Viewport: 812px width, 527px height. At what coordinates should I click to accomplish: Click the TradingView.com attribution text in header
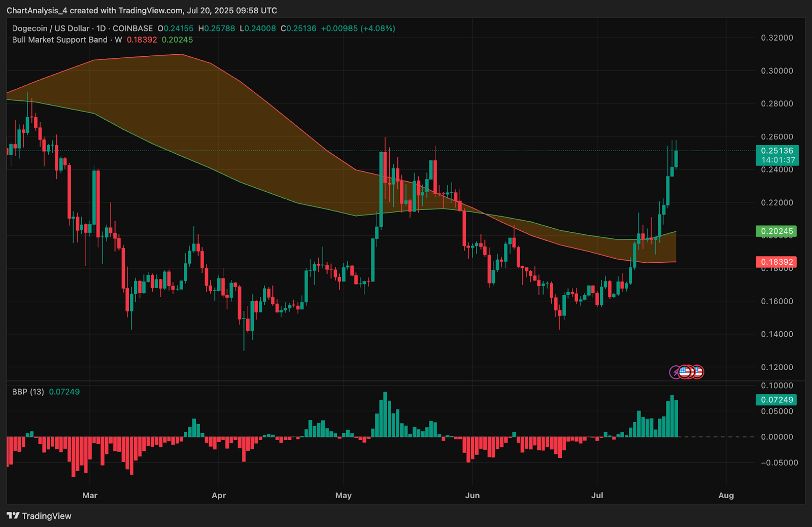coord(151,10)
